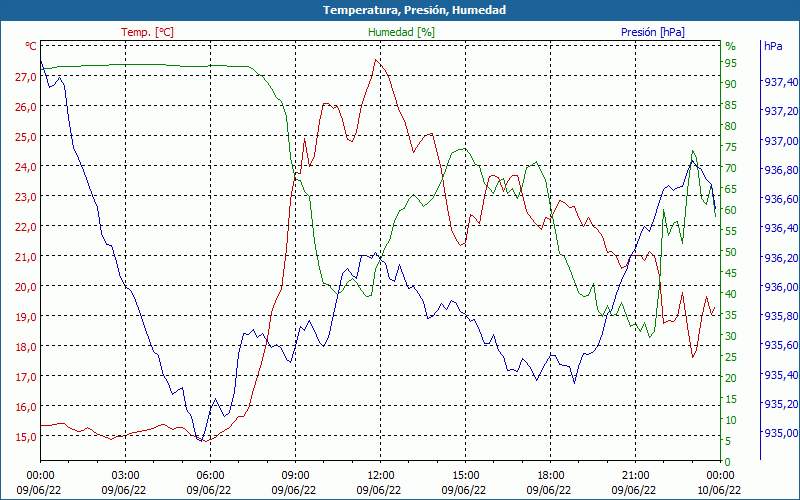Click the 936,60 pressure axis label
Viewport: 800px width, 500px height.
780,199
